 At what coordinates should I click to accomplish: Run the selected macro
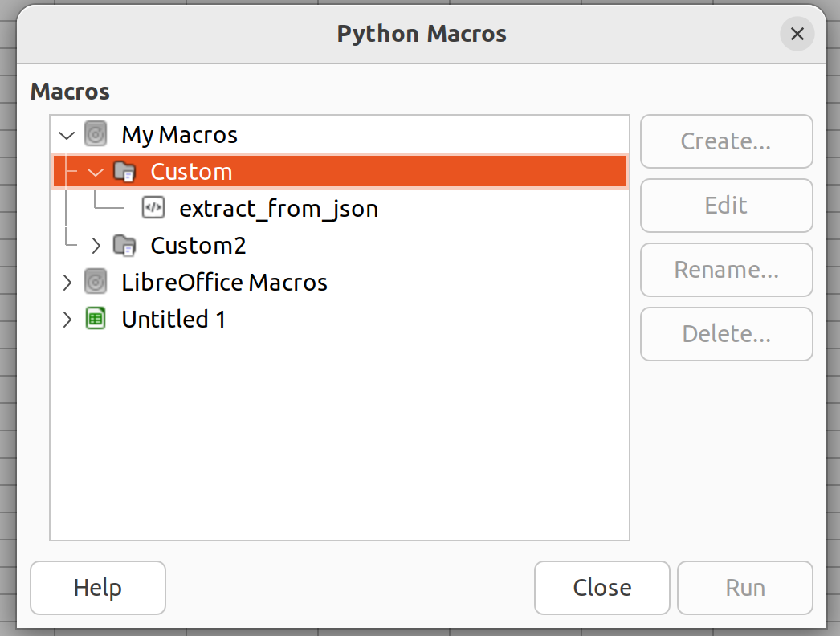[745, 588]
